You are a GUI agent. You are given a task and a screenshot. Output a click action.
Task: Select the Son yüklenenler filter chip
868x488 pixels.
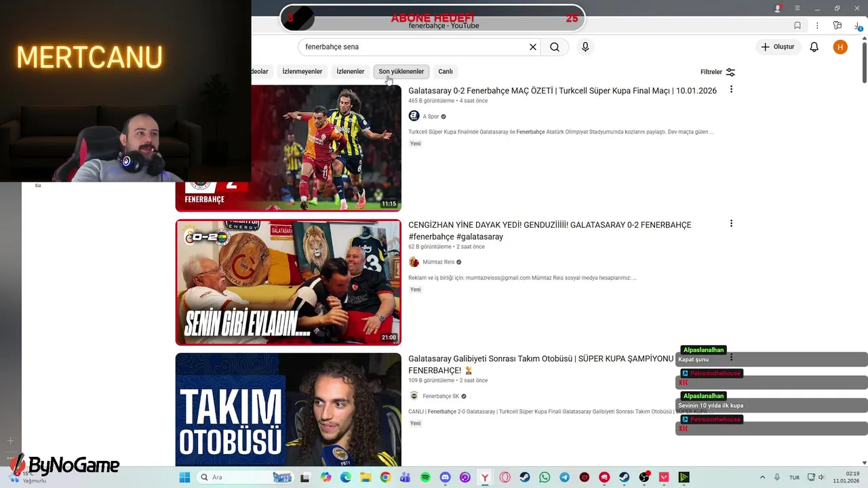(401, 71)
